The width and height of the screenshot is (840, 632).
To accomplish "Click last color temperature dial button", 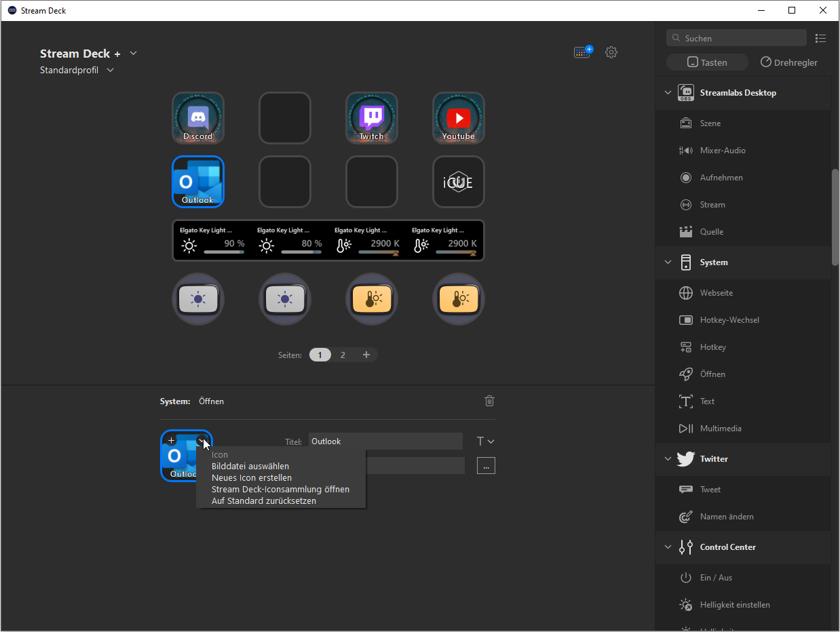I will pyautogui.click(x=459, y=299).
